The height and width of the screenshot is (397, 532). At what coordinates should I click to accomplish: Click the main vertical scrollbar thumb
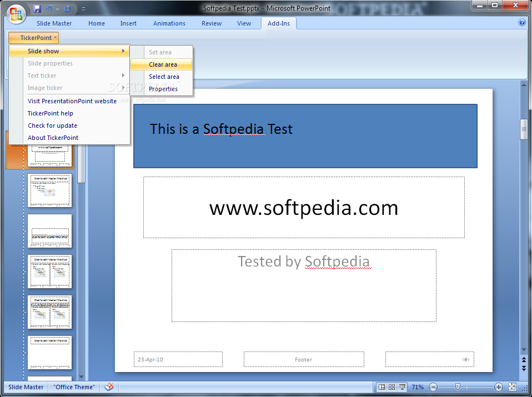524,129
